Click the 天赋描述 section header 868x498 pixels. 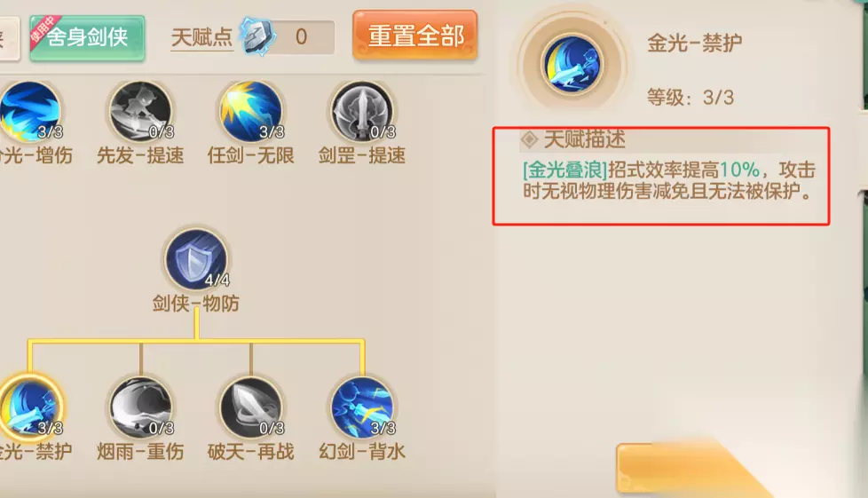click(x=585, y=139)
